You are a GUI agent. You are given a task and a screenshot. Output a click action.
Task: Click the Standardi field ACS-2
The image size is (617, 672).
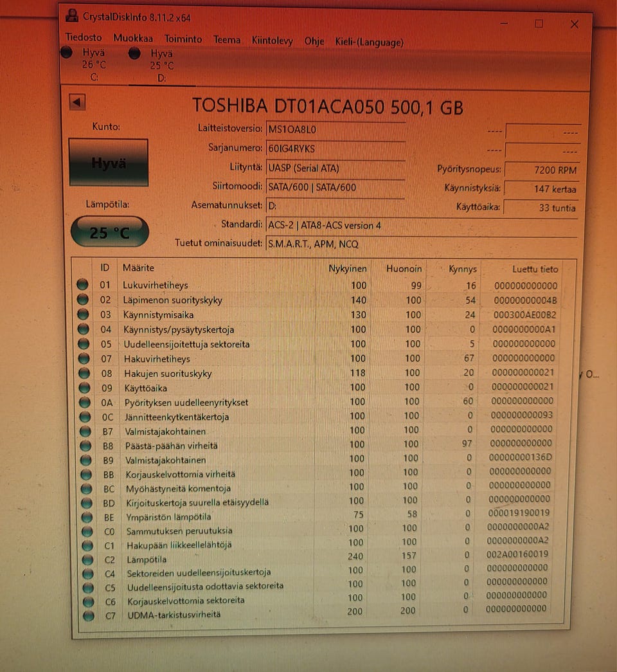422,225
